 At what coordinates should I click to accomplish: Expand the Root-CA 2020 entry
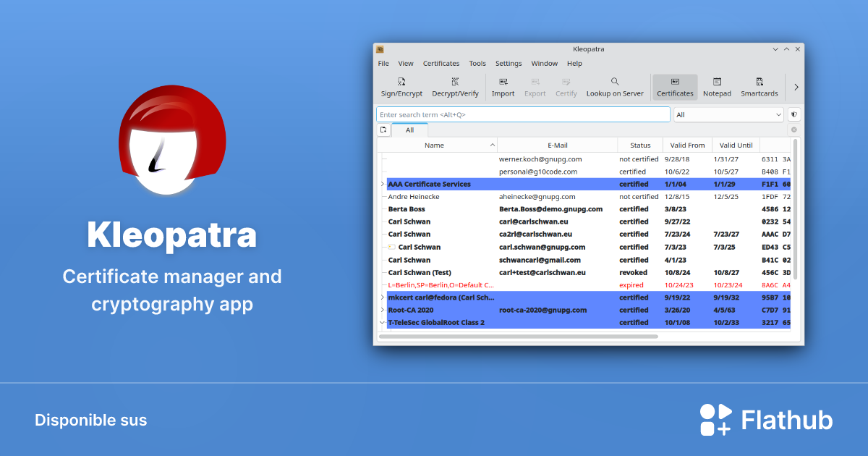[x=383, y=310]
